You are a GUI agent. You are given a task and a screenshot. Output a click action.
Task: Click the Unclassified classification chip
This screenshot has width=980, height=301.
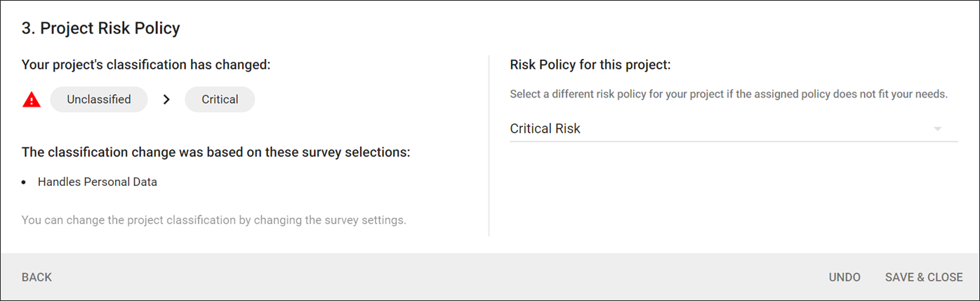99,100
